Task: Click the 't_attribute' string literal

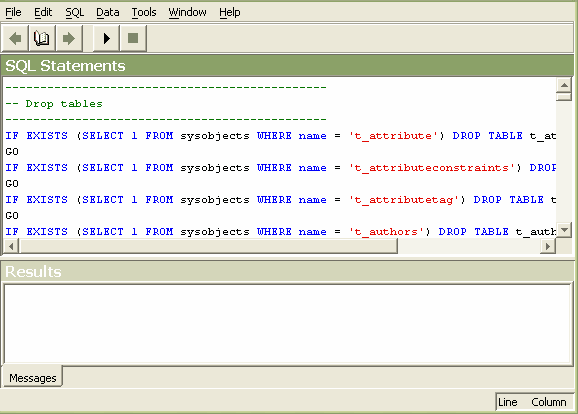Action: tap(393, 136)
